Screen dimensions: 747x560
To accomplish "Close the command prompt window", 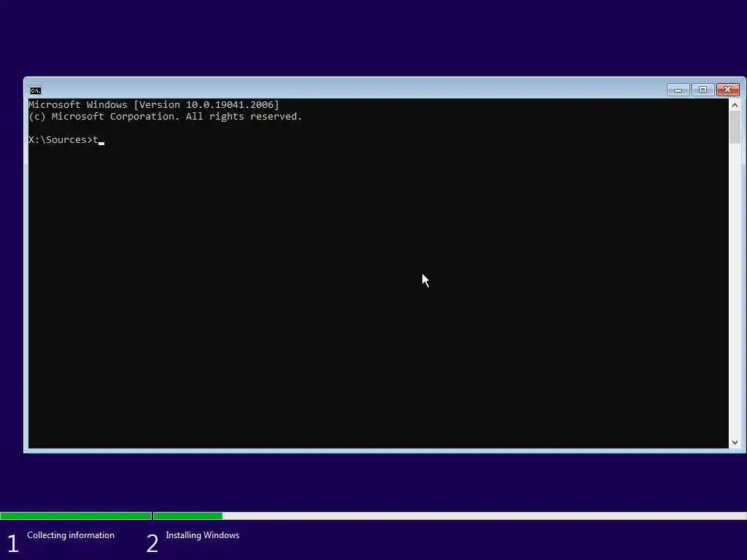I will pyautogui.click(x=727, y=90).
